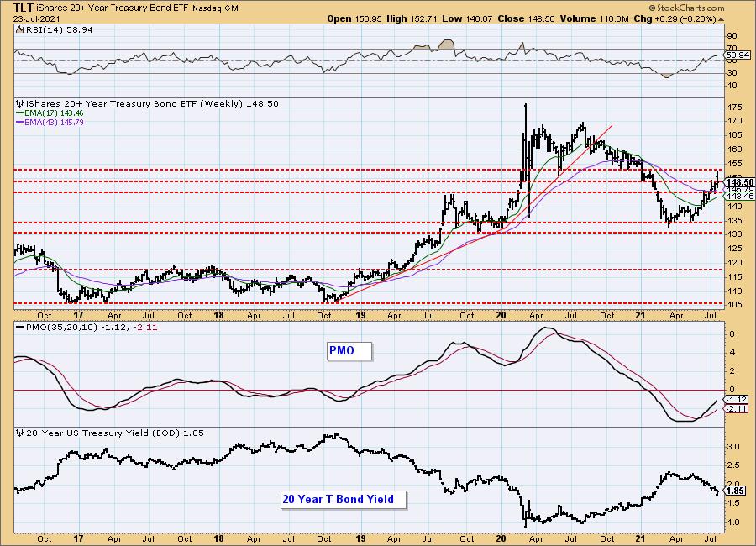Click the EMA(17) 143.46 legend text

click(54, 113)
